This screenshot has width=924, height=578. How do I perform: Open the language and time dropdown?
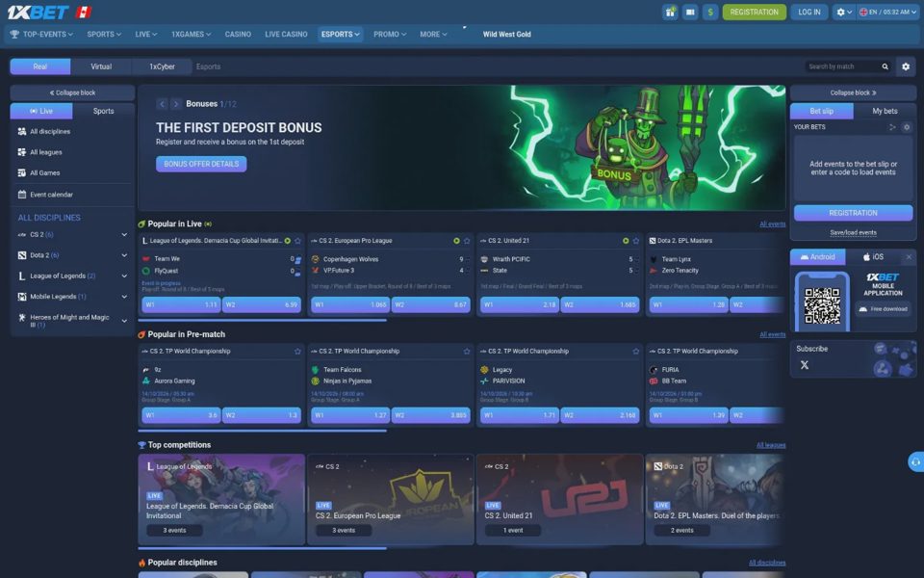[x=887, y=12]
